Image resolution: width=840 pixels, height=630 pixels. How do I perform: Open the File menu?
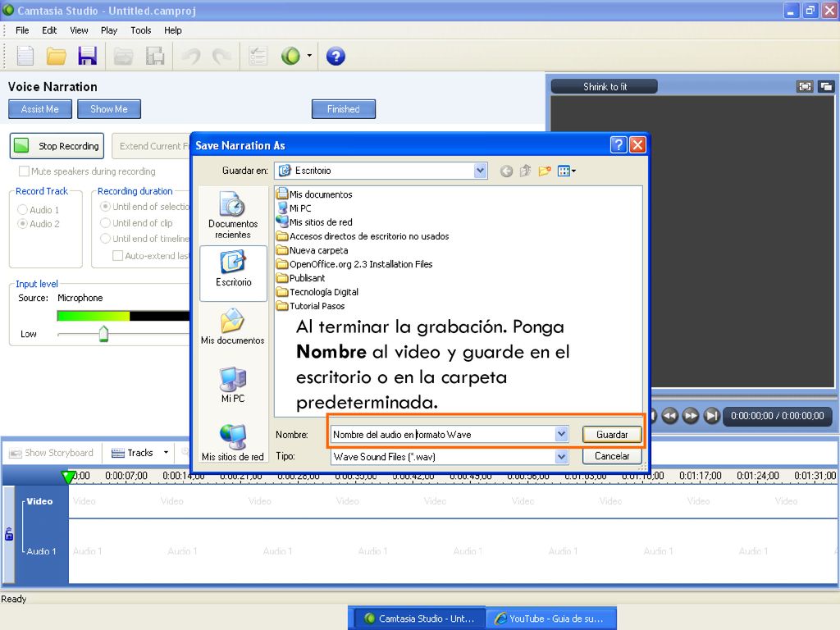(22, 30)
